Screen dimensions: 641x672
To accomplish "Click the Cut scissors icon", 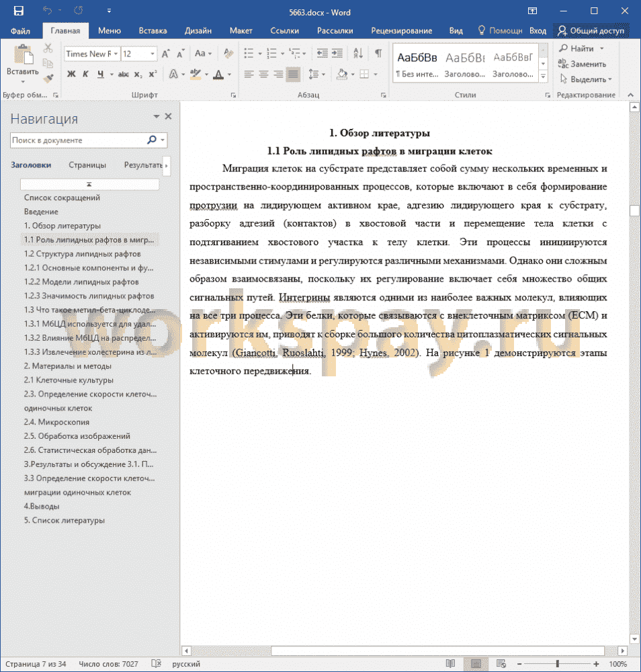I will (48, 48).
